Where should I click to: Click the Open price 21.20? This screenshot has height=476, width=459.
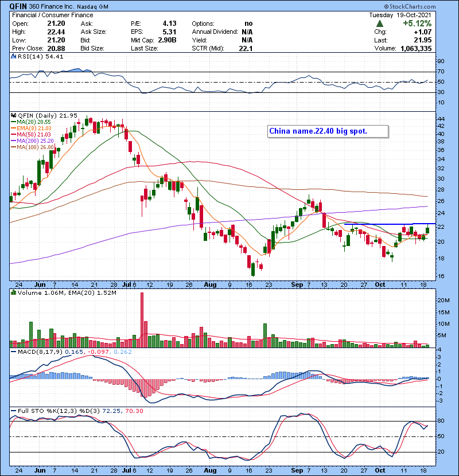[56, 24]
